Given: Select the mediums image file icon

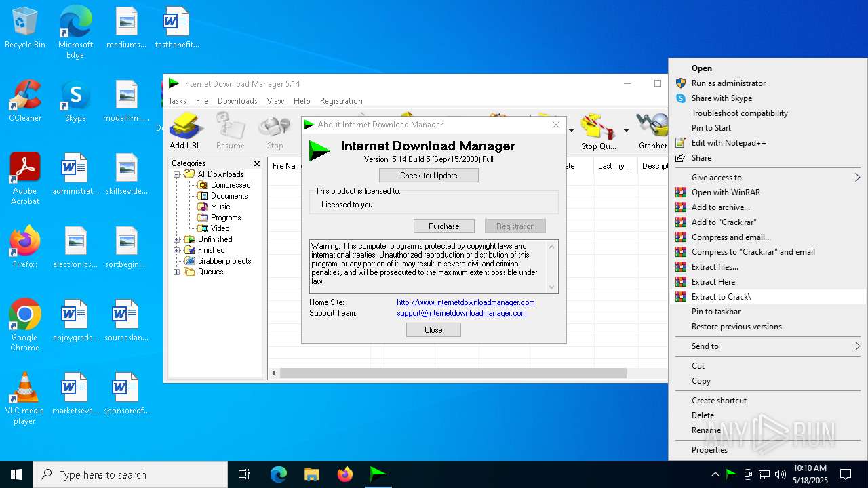Looking at the screenshot, I should click(126, 28).
